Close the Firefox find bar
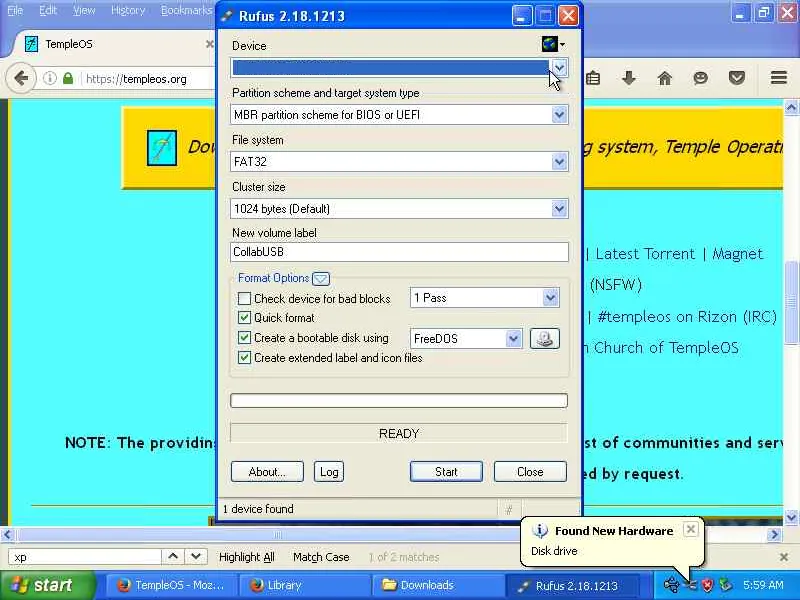 pos(784,557)
